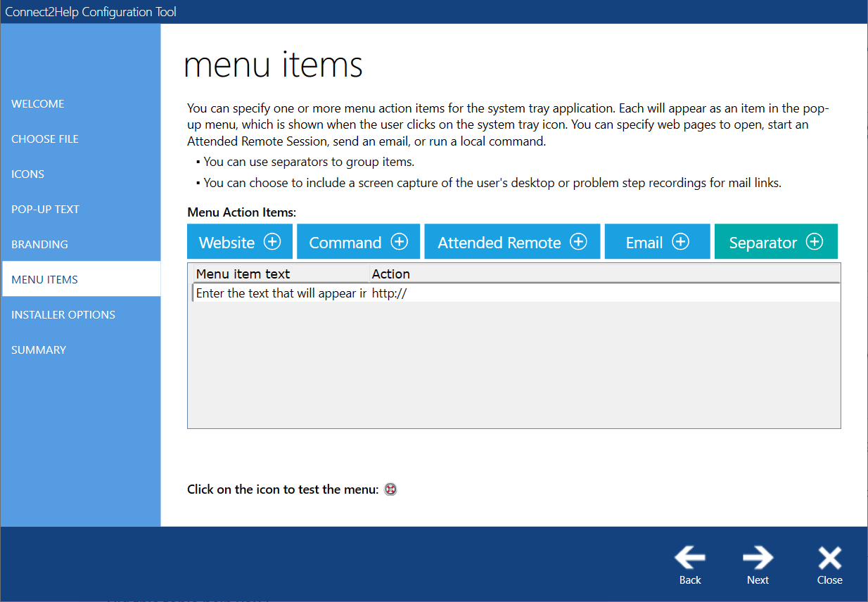Add an Email menu item

click(657, 242)
